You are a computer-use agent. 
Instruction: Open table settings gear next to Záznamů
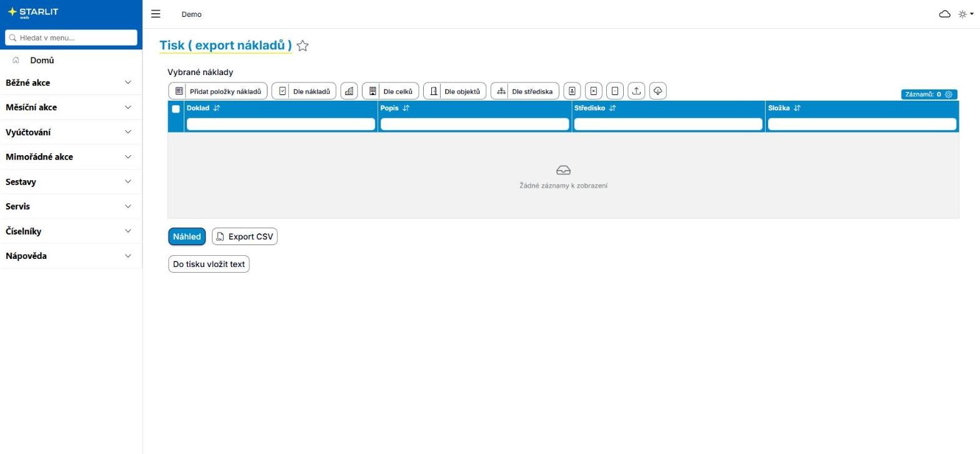click(949, 94)
